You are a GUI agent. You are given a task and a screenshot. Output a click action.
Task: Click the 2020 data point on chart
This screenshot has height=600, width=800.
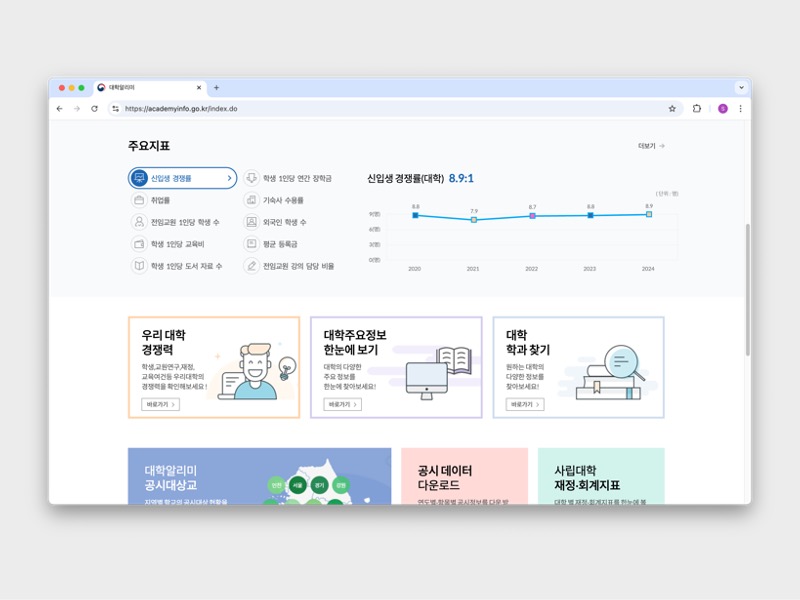[415, 215]
